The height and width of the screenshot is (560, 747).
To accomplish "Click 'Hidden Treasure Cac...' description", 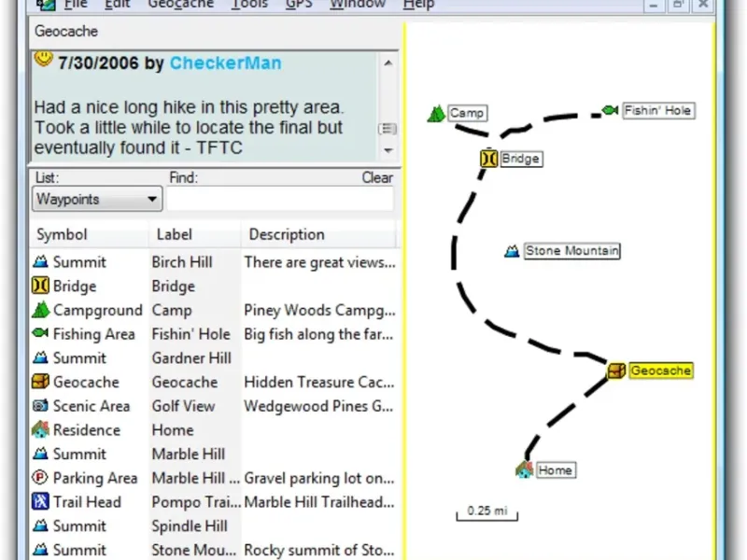I will coord(319,382).
